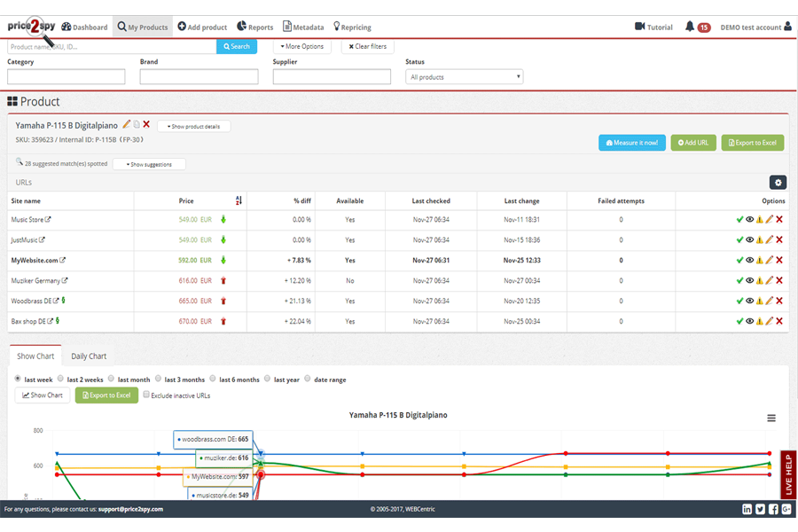The width and height of the screenshot is (798, 532).
Task: Open My Products navigation item
Action: coord(143,27)
